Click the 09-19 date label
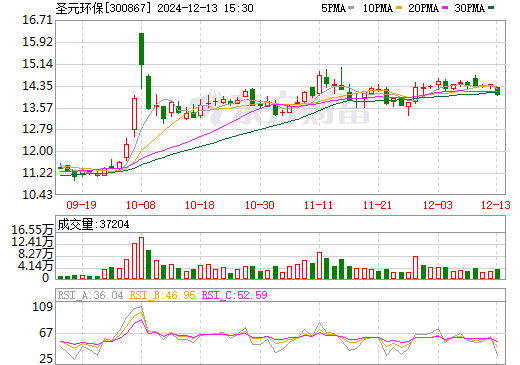 pyautogui.click(x=81, y=205)
